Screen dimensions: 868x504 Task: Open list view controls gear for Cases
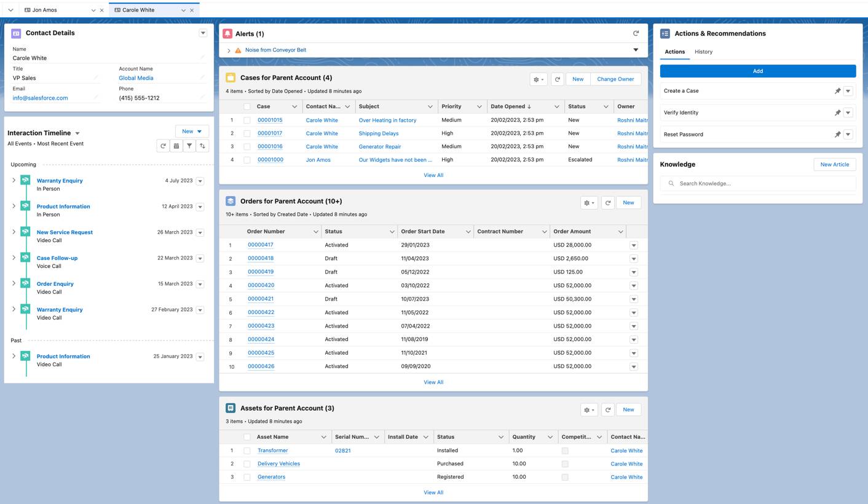pyautogui.click(x=537, y=79)
